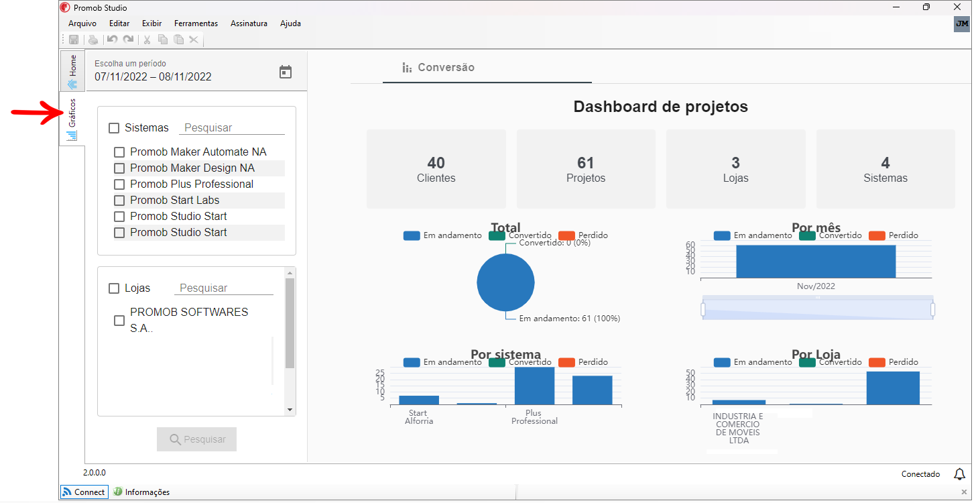Toggle Convertido legend in Por sistema chart
Viewport: 980px width, 503px height.
[520, 362]
